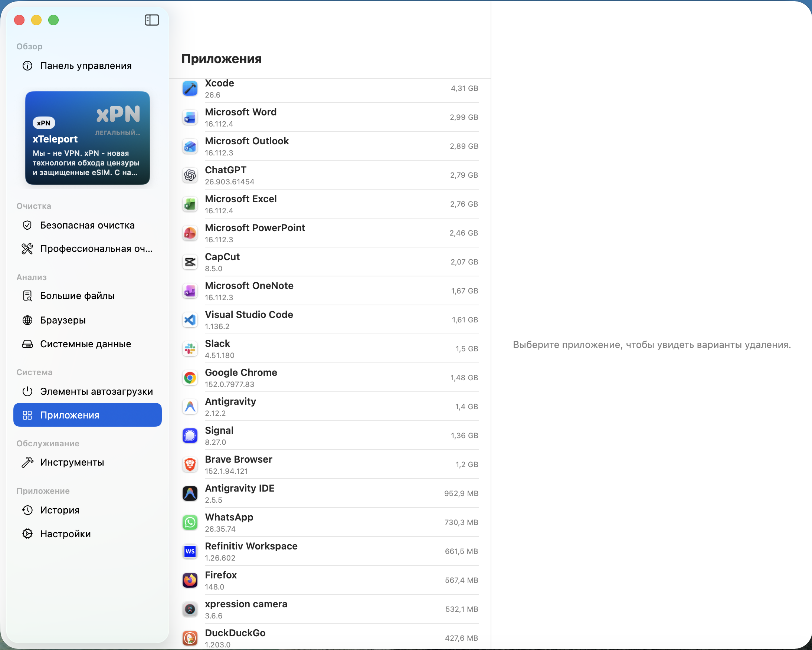Select the Microsoft Word row name
Image resolution: width=812 pixels, height=650 pixels.
click(x=240, y=112)
